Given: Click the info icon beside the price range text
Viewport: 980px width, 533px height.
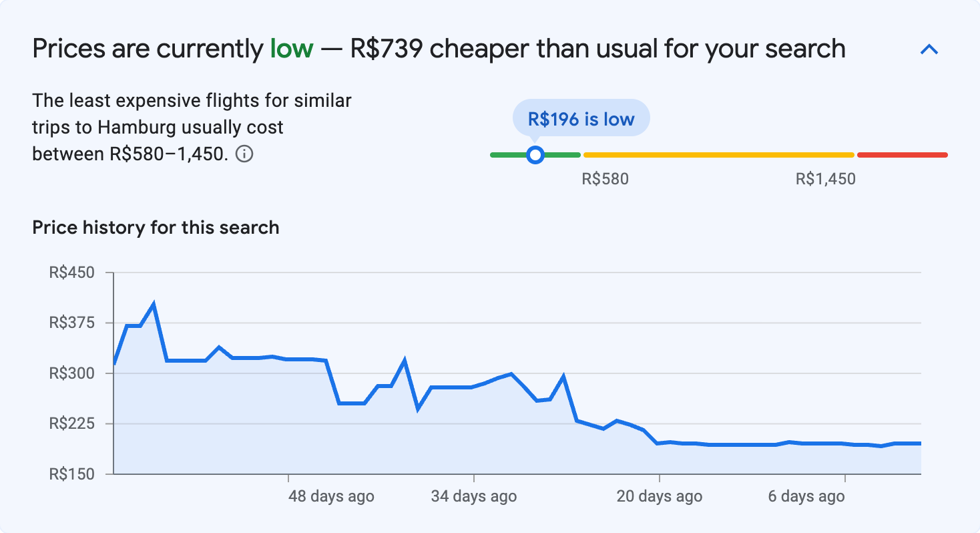Looking at the screenshot, I should coord(245,154).
